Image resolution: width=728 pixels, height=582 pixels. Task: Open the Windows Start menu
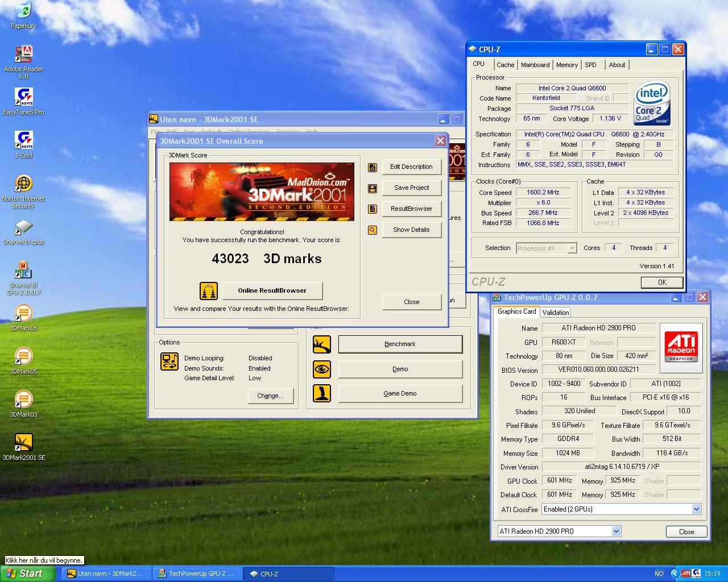(28, 574)
